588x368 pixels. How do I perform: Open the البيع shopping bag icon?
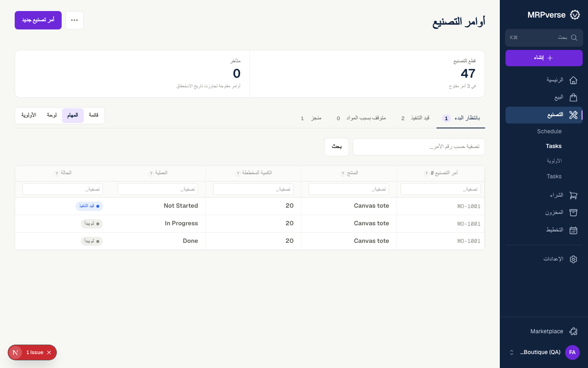pyautogui.click(x=573, y=97)
